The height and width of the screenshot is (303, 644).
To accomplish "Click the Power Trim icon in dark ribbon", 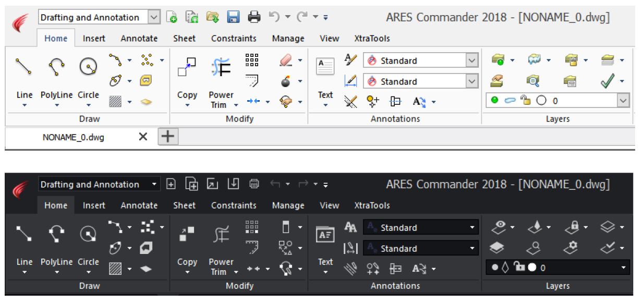I will (221, 234).
